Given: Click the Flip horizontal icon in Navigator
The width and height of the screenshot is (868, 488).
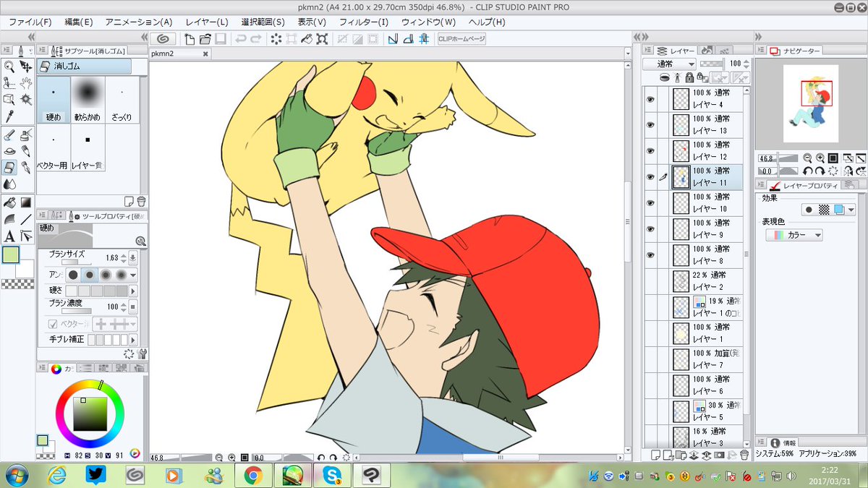Looking at the screenshot, I should (848, 171).
